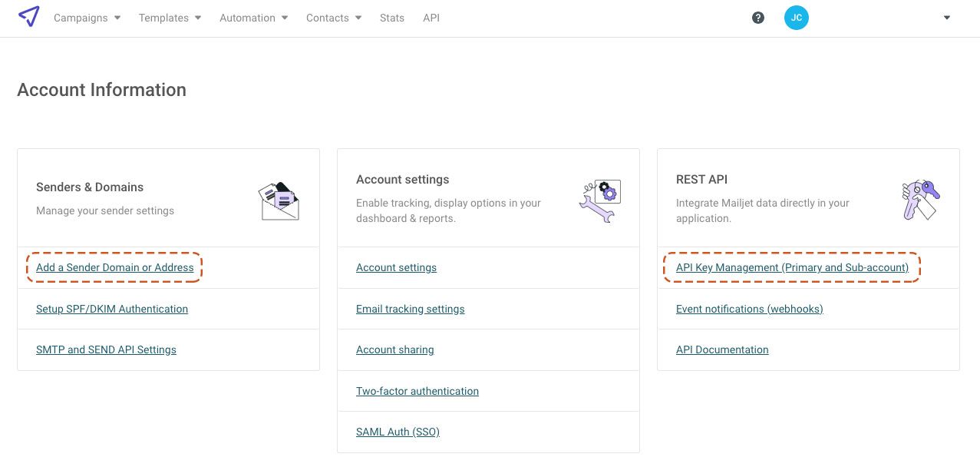The width and height of the screenshot is (980, 467).
Task: Open the Automation menu
Action: 248,18
